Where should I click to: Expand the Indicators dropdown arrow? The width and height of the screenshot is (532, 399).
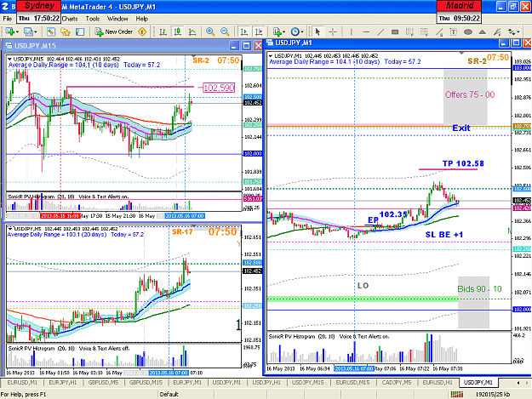[x=283, y=32]
